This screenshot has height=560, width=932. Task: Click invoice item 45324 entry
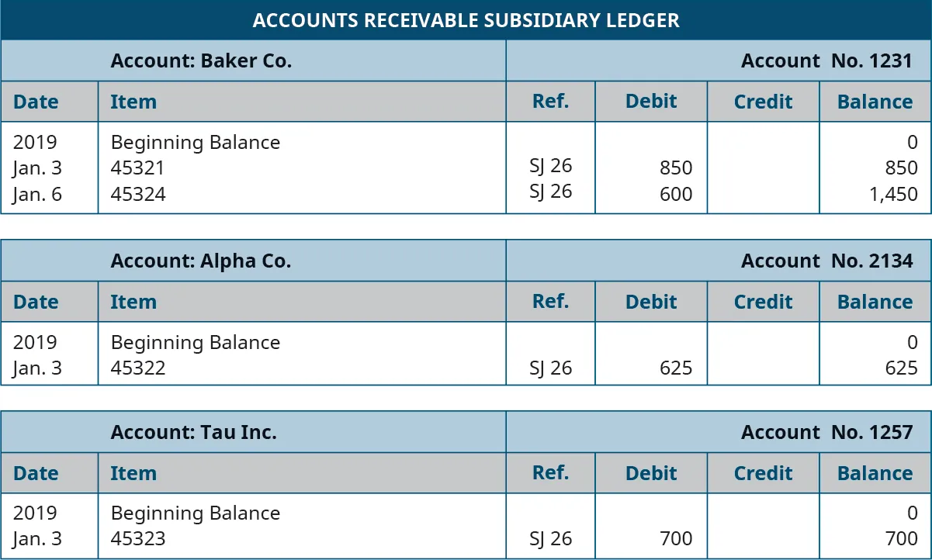click(138, 194)
